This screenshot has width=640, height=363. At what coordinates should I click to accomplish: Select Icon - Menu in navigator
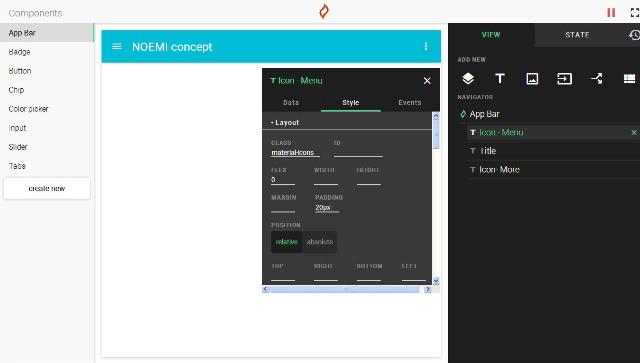point(501,132)
